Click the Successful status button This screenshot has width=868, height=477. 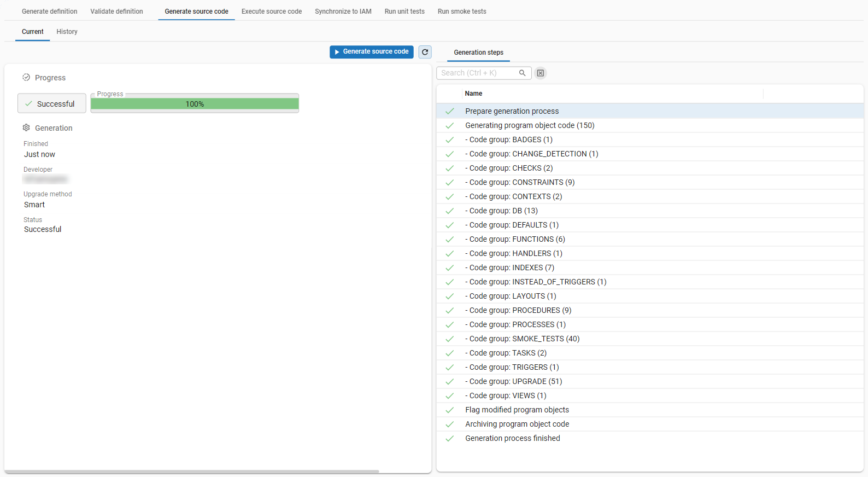point(52,103)
